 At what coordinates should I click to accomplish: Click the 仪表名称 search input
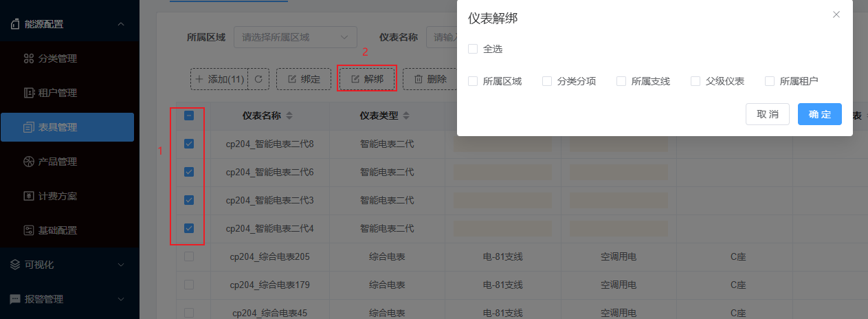coord(442,37)
